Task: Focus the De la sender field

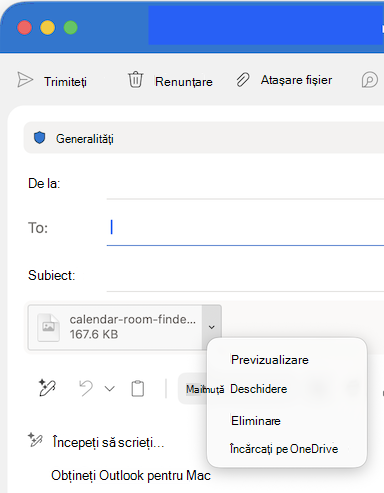Action: [245, 184]
